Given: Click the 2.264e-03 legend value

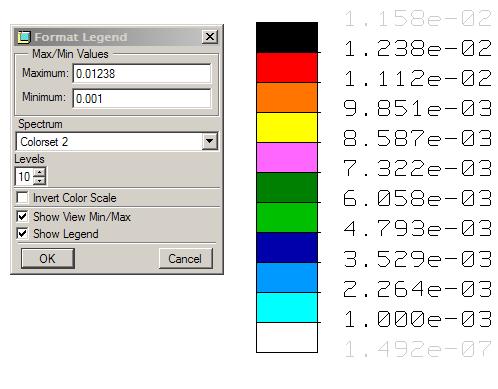Looking at the screenshot, I should point(418,289).
